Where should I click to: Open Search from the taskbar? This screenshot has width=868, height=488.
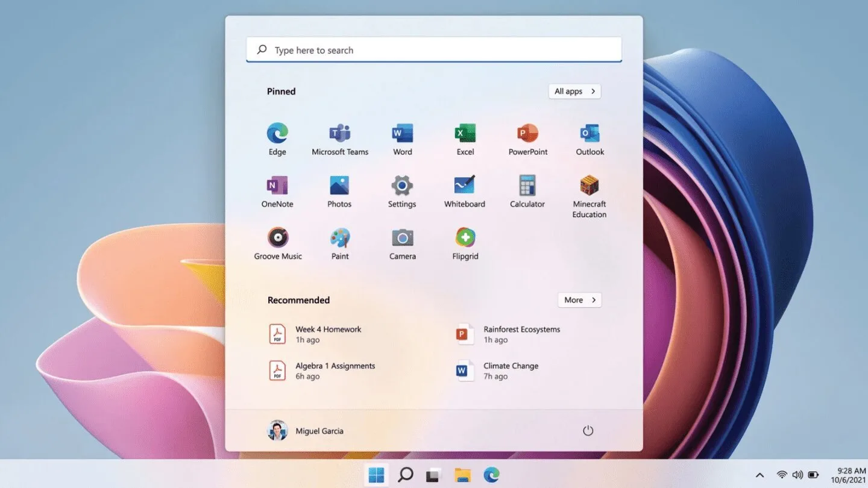click(x=406, y=475)
